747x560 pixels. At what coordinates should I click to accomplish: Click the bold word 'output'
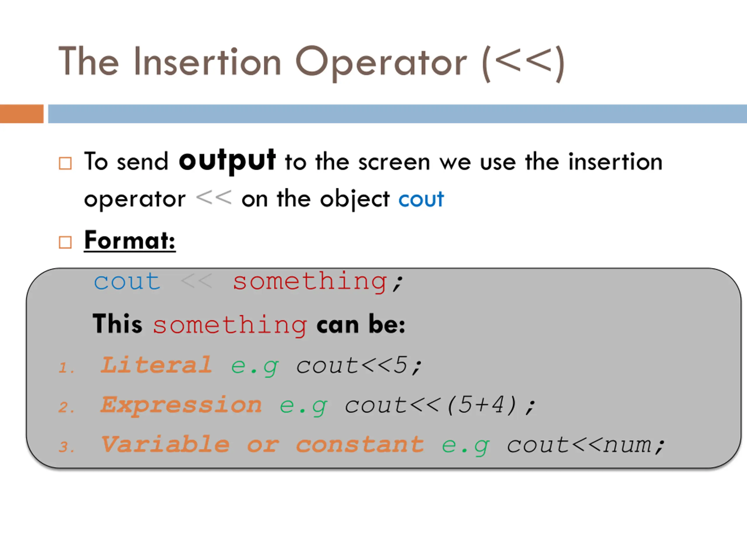tap(227, 161)
